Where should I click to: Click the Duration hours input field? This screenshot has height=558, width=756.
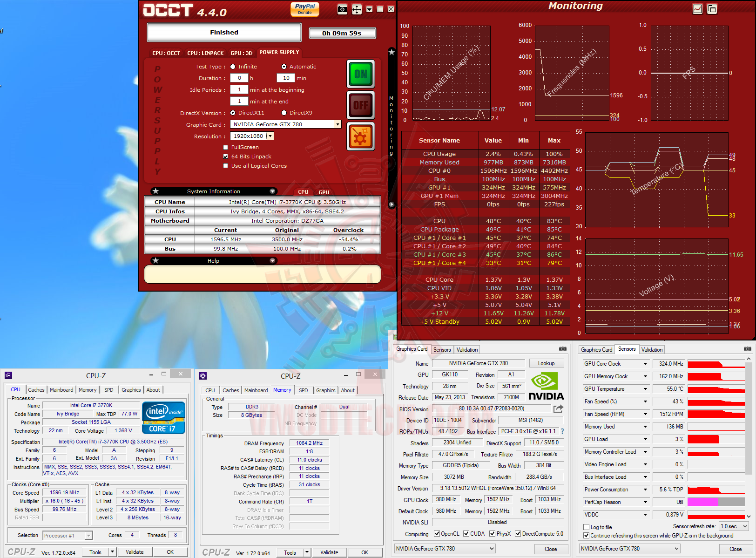tap(239, 78)
